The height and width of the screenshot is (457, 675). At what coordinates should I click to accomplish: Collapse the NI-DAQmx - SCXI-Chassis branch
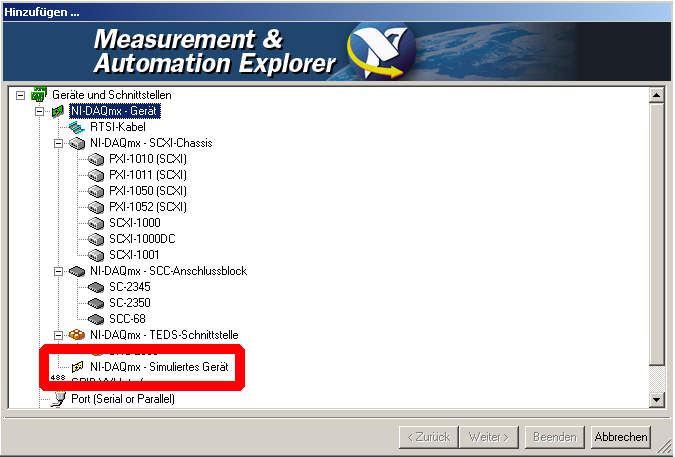[58, 143]
